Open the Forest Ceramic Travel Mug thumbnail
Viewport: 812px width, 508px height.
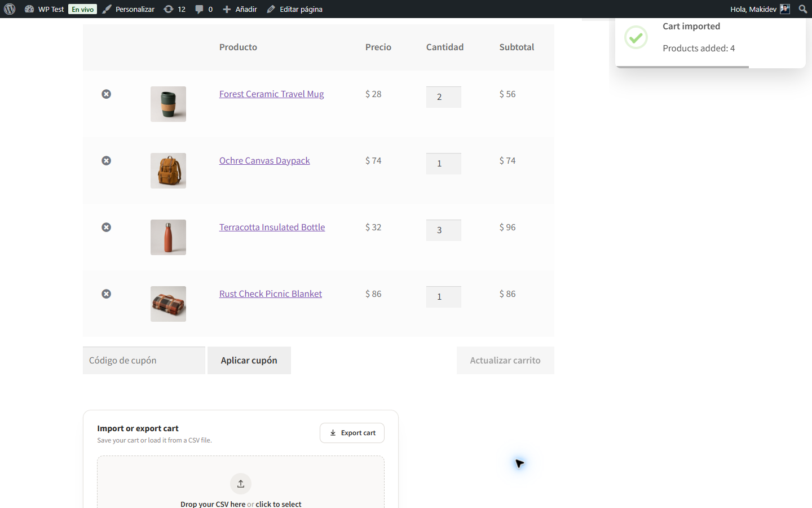pos(168,104)
